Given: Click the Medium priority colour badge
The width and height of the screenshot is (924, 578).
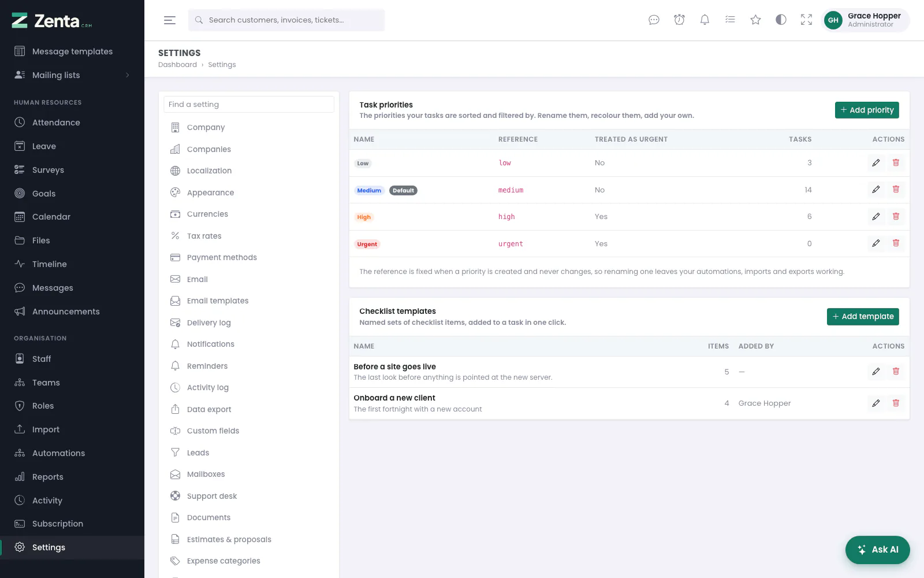Looking at the screenshot, I should pyautogui.click(x=369, y=190).
